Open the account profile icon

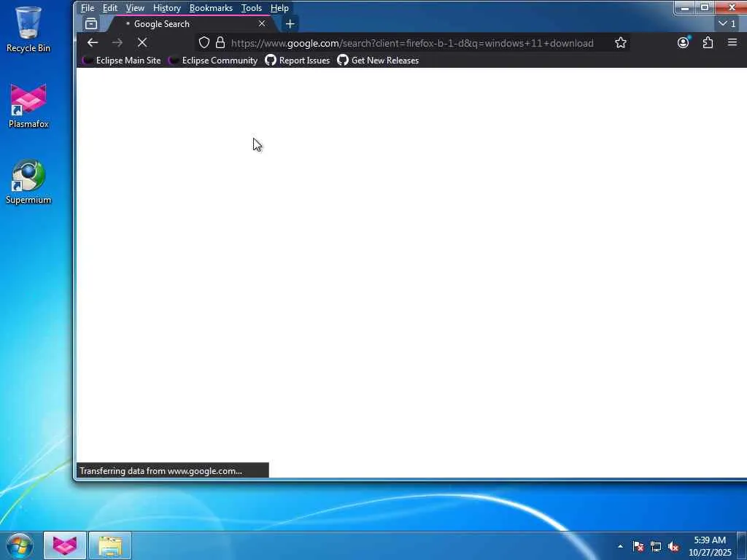(x=683, y=43)
